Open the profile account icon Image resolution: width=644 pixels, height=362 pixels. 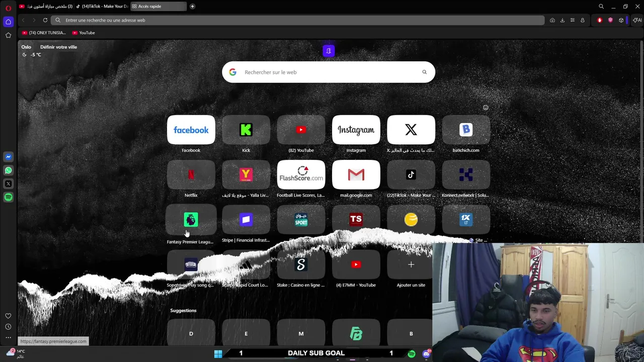[583, 20]
